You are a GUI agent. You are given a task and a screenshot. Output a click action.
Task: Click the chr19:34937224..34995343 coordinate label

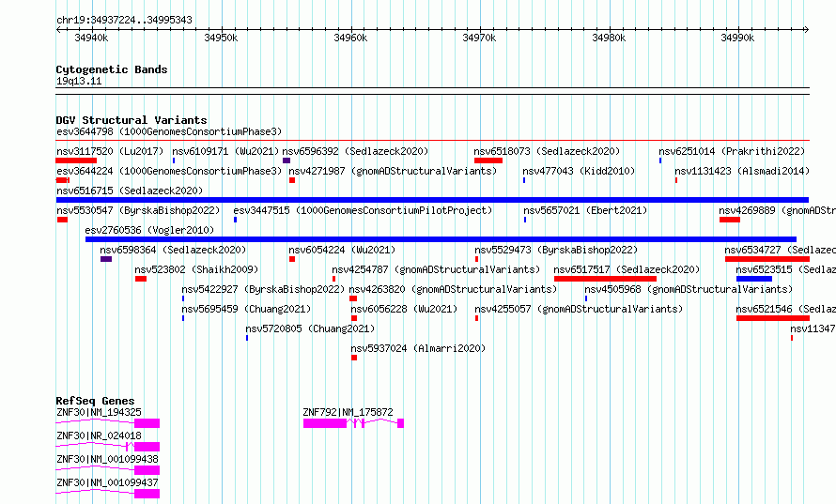[x=124, y=21]
